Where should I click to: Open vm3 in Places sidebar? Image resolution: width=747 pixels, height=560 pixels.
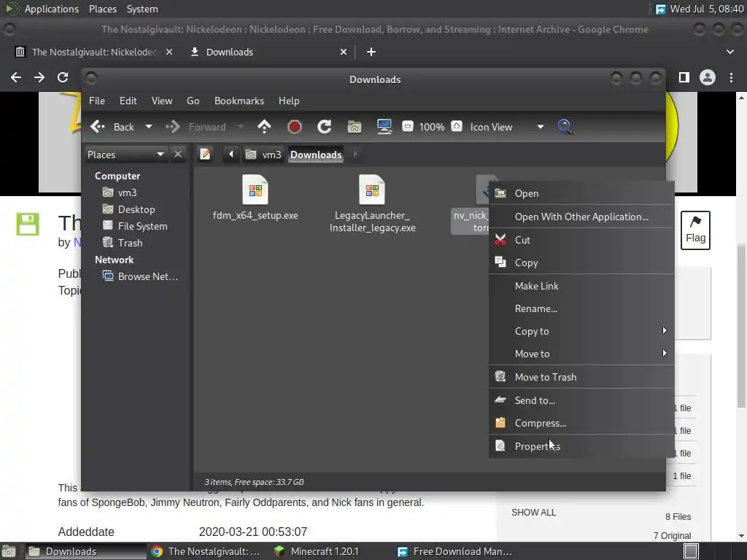coord(120,192)
